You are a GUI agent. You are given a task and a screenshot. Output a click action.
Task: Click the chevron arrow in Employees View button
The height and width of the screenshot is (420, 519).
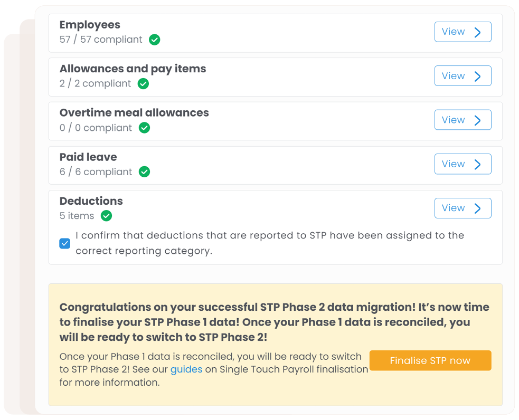pyautogui.click(x=478, y=32)
